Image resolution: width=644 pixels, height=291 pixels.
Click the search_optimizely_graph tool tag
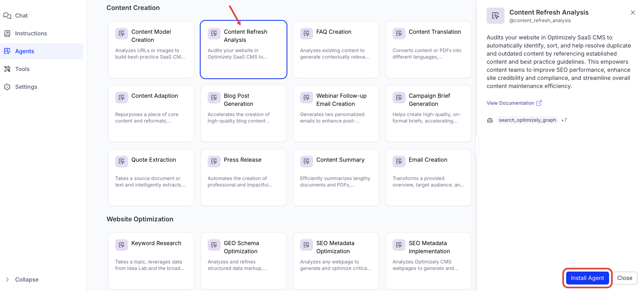tap(527, 120)
